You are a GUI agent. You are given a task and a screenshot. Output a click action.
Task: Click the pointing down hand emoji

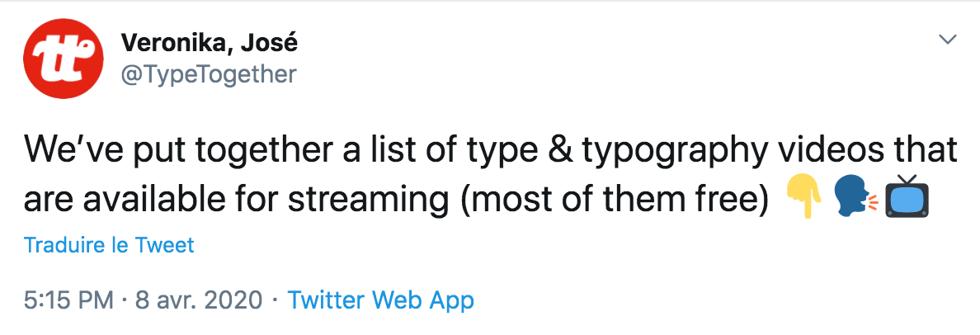(806, 196)
